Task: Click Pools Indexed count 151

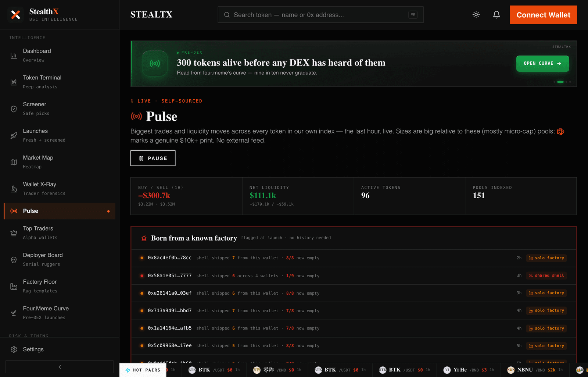Action: 479,196
